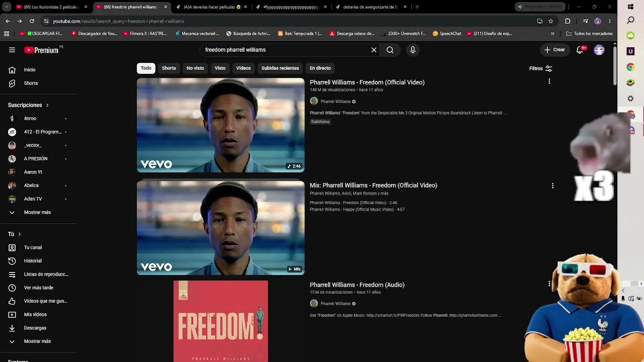Select the Visto filter chip
Image resolution: width=644 pixels, height=362 pixels.
coord(220,68)
